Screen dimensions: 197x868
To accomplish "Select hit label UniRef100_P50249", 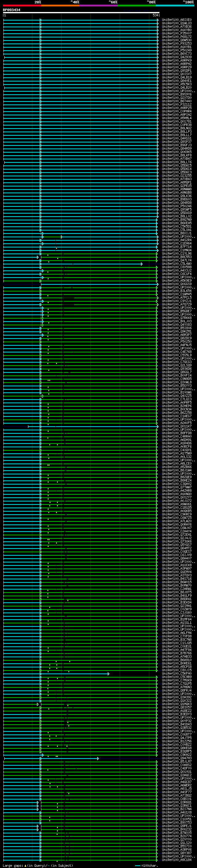I will click(x=177, y=50).
